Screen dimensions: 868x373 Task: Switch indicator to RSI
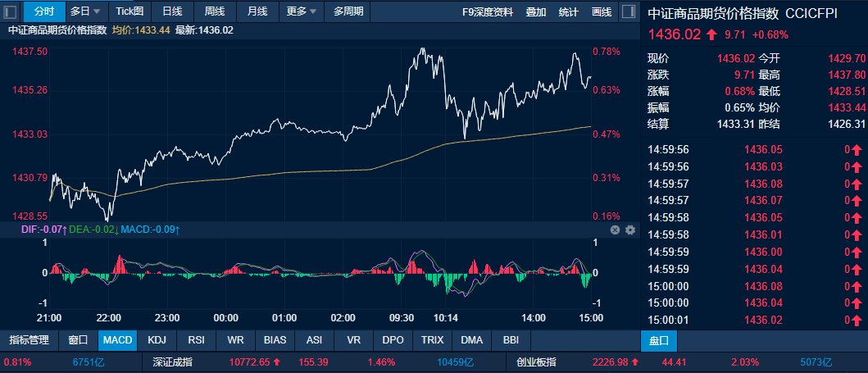coord(197,339)
